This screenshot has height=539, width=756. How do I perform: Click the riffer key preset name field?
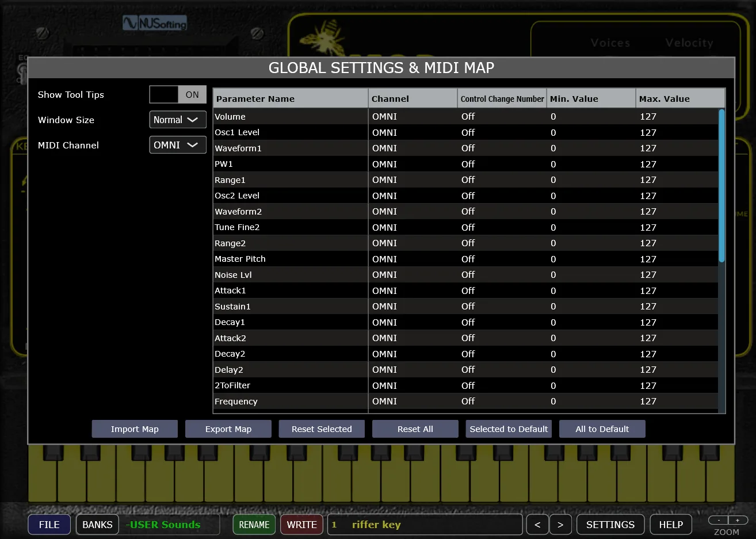(x=425, y=525)
